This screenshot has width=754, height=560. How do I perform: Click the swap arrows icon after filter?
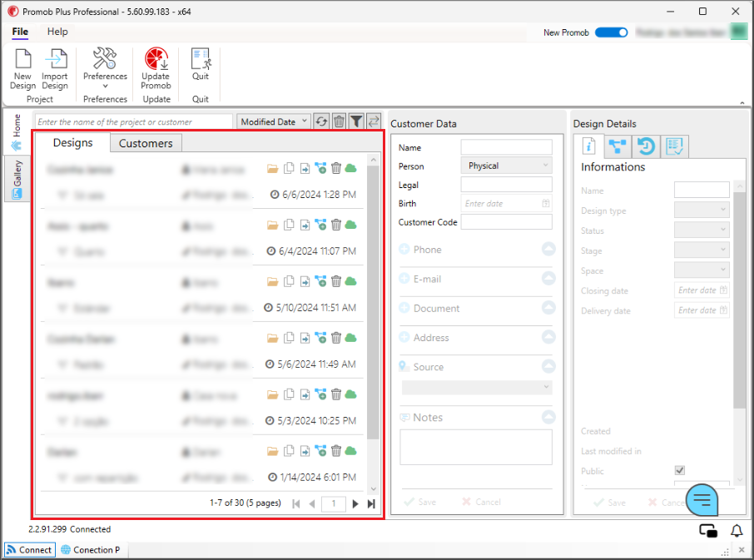tap(374, 121)
